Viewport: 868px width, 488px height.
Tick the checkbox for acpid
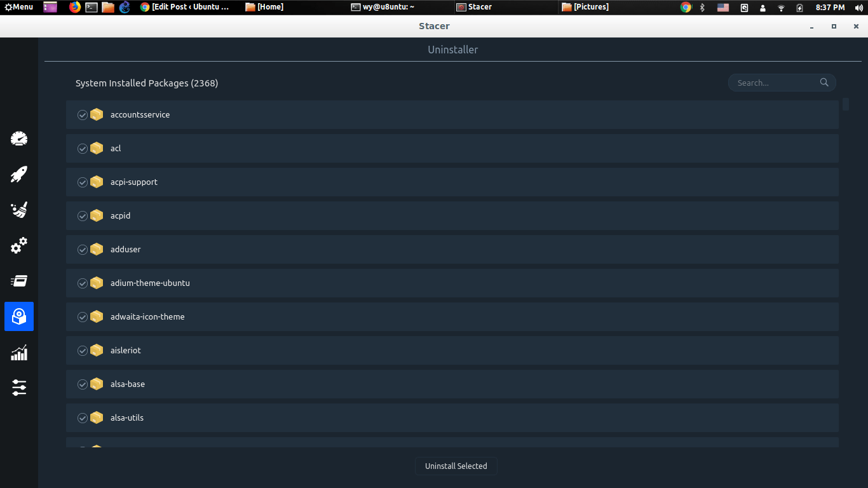[83, 216]
